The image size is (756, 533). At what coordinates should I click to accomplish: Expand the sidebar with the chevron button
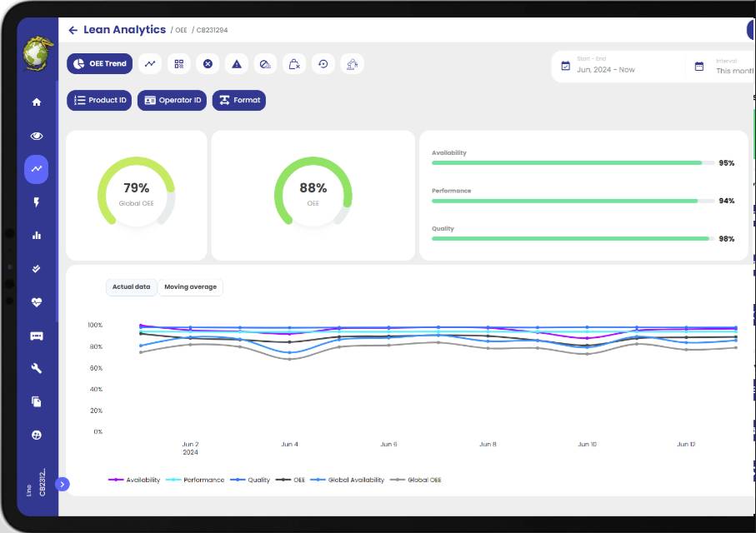(x=63, y=484)
